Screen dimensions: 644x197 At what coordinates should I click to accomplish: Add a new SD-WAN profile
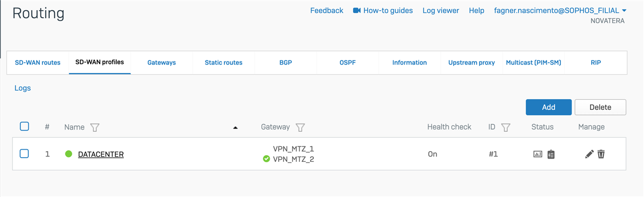(x=549, y=107)
